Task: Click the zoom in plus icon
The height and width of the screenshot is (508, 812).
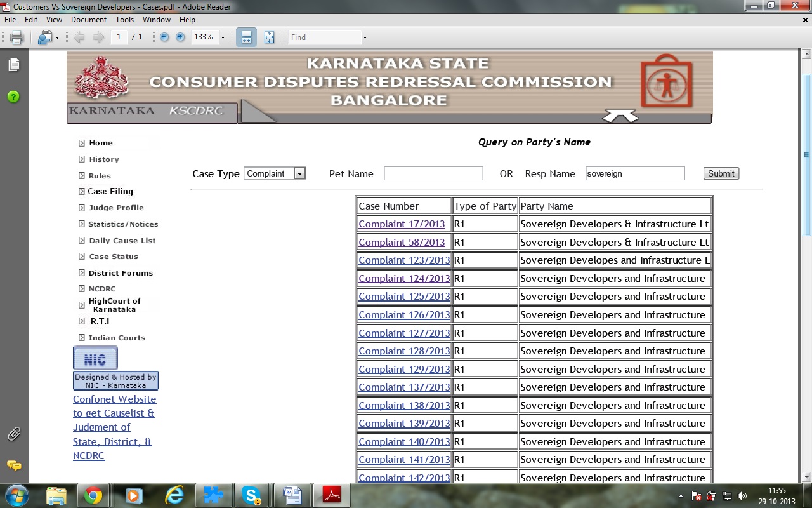Action: tap(180, 37)
